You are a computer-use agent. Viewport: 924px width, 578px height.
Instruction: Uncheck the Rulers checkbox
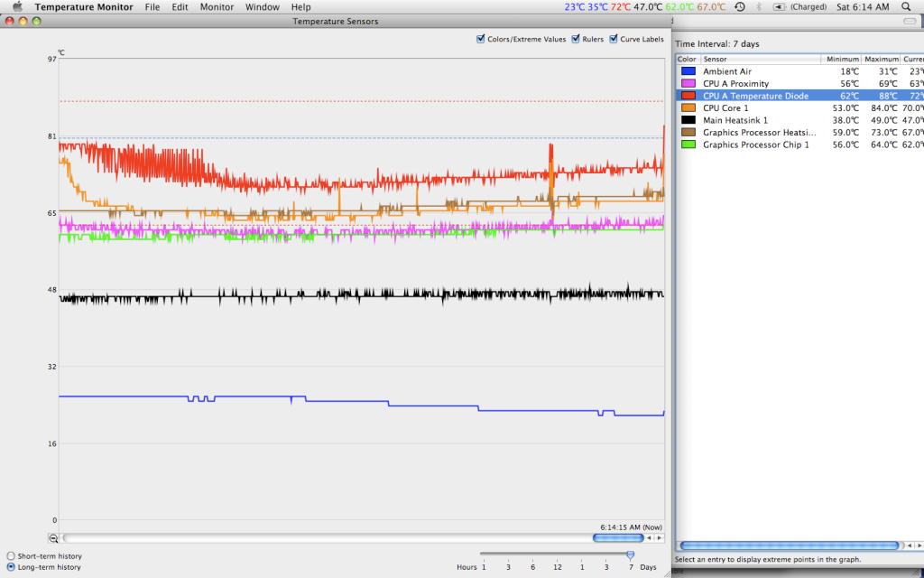click(577, 39)
